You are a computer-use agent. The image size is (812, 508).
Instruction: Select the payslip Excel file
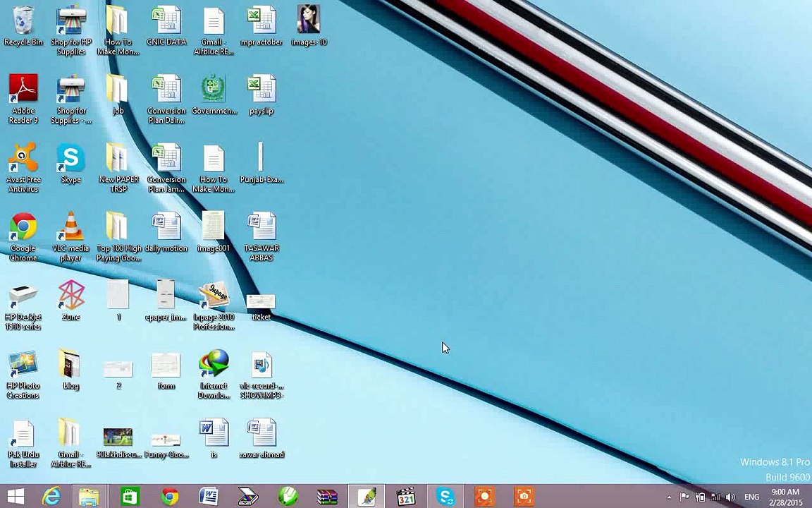click(x=262, y=95)
